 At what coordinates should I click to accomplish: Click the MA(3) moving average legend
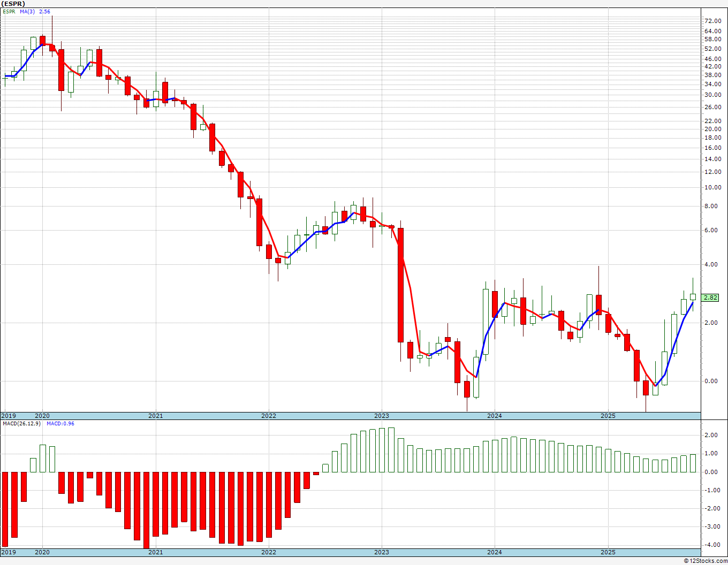pyautogui.click(x=28, y=11)
